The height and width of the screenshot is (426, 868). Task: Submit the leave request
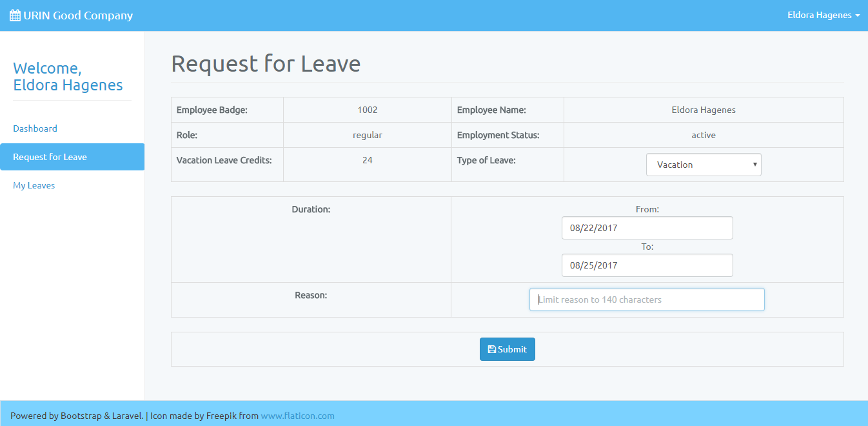pos(508,349)
